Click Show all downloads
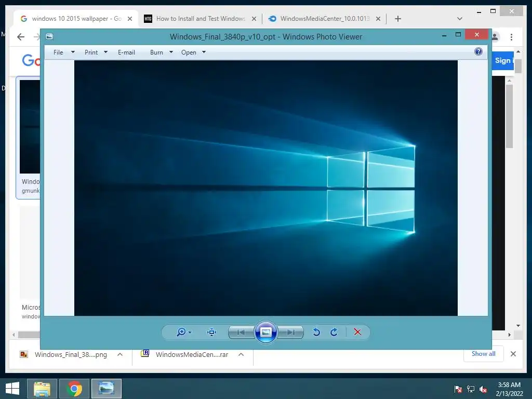532x399 pixels. (484, 354)
